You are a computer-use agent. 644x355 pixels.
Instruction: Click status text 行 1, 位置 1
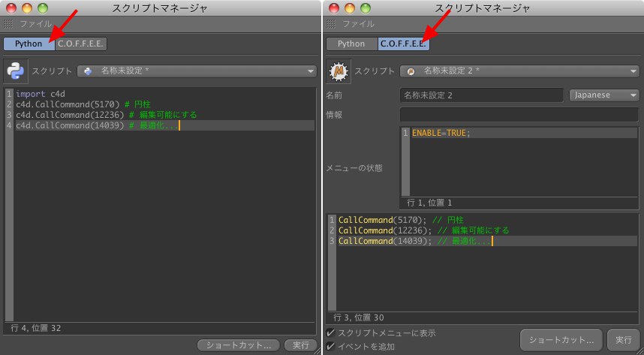(x=429, y=203)
